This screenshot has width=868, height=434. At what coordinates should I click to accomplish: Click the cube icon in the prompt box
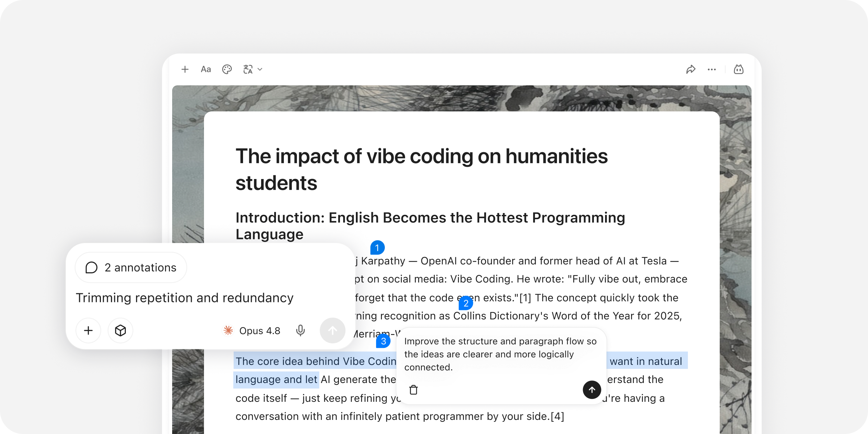(x=120, y=330)
